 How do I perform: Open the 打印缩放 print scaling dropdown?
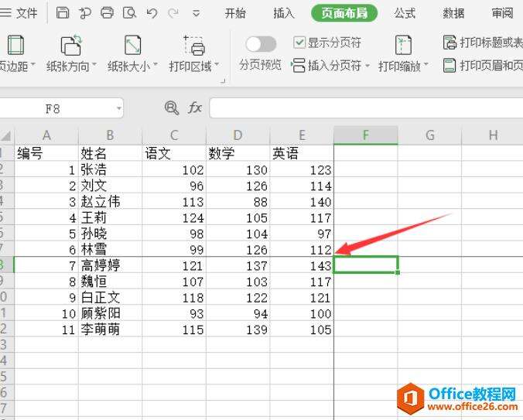point(403,53)
